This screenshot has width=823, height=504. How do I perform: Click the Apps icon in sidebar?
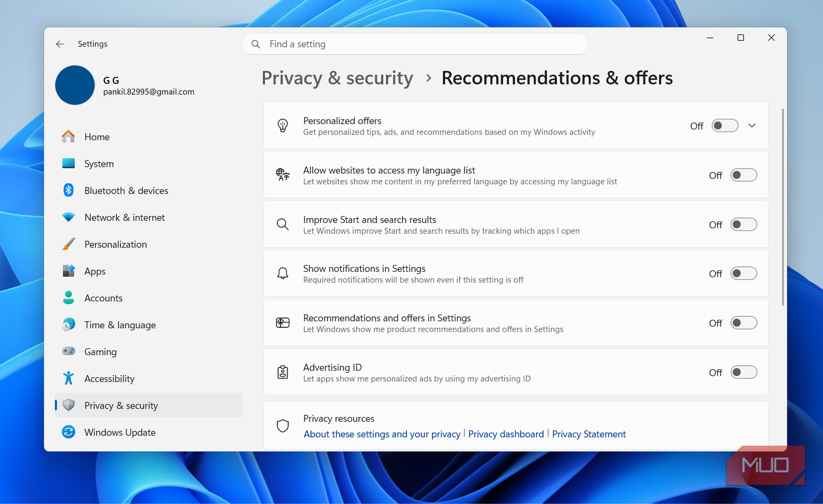pyautogui.click(x=68, y=271)
